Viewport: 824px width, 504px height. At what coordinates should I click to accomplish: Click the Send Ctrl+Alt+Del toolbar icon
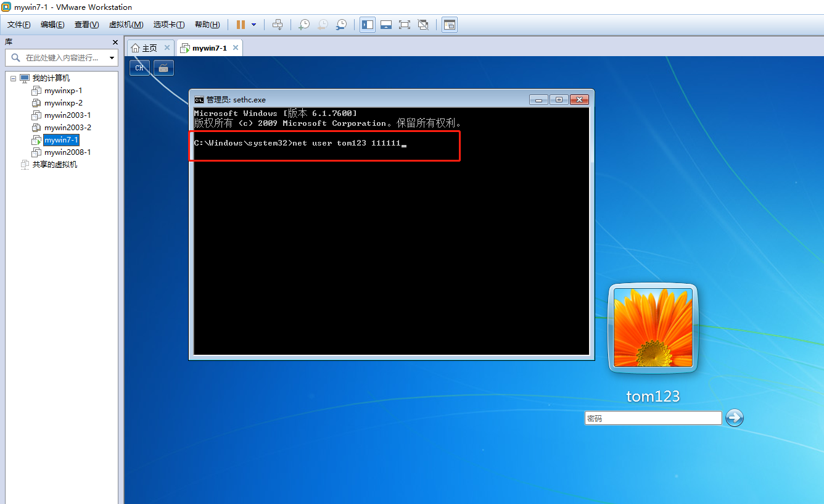[278, 25]
